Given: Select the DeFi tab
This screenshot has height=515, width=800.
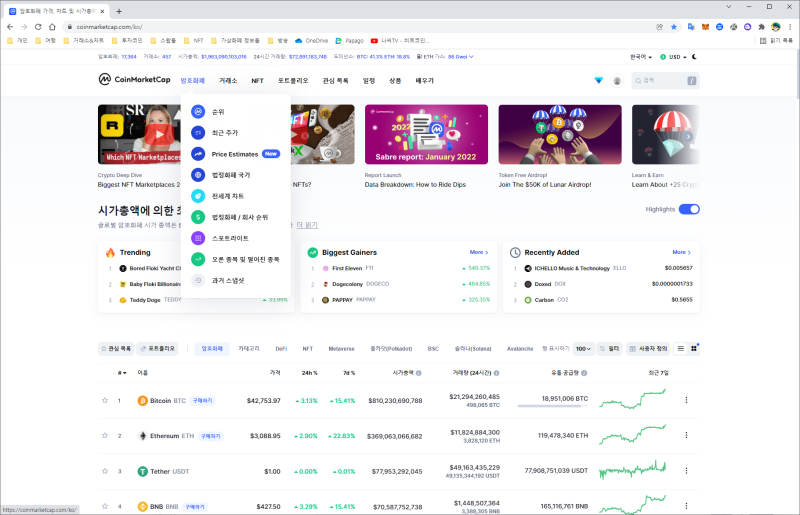Looking at the screenshot, I should (x=281, y=349).
